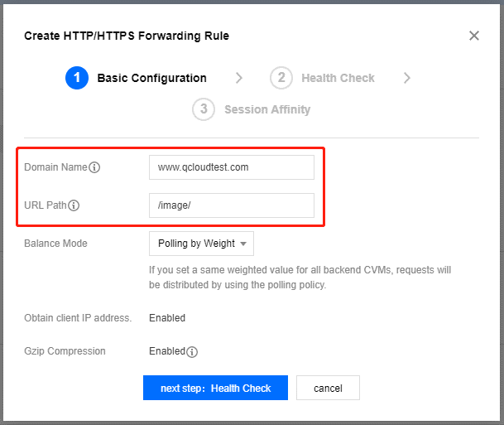Click the step 1 circle icon
504x425 pixels.
(x=77, y=78)
